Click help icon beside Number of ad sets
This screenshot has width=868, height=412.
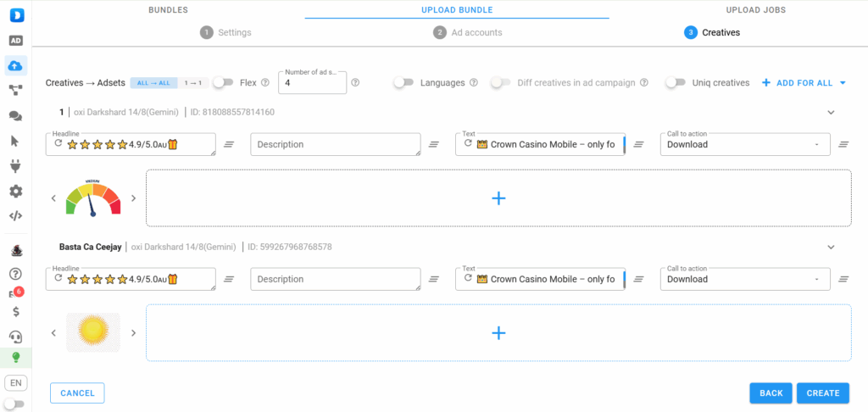tap(355, 82)
